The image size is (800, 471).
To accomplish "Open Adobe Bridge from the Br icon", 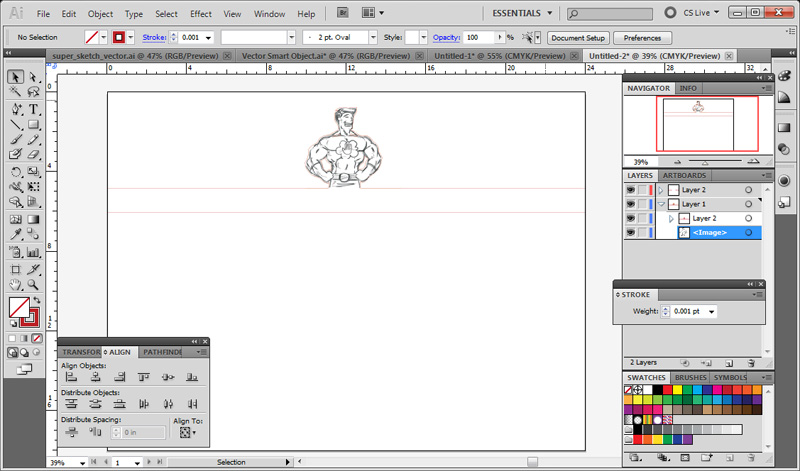I will pos(343,13).
